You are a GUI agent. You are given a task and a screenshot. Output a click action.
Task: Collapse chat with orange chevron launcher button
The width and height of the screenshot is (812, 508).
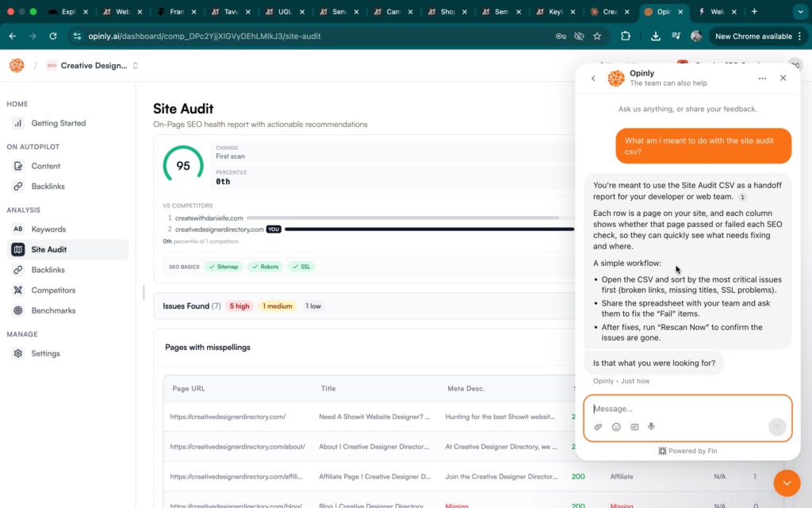(x=787, y=483)
